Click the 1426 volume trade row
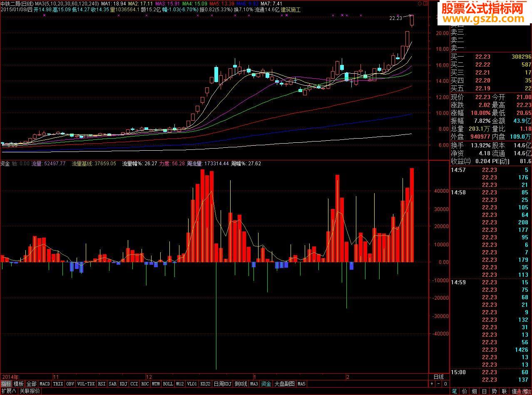Screen dimensions: 532x395 pos(491,350)
